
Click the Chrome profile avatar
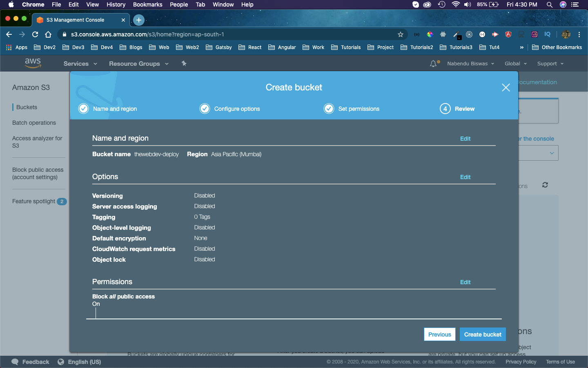pyautogui.click(x=566, y=34)
